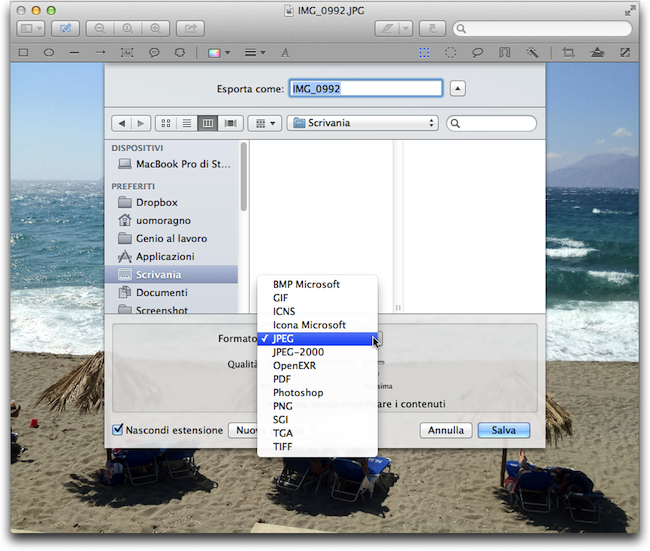Screen dimensions: 650x551
Task: Choose TIFF in the format menu
Action: tap(282, 448)
